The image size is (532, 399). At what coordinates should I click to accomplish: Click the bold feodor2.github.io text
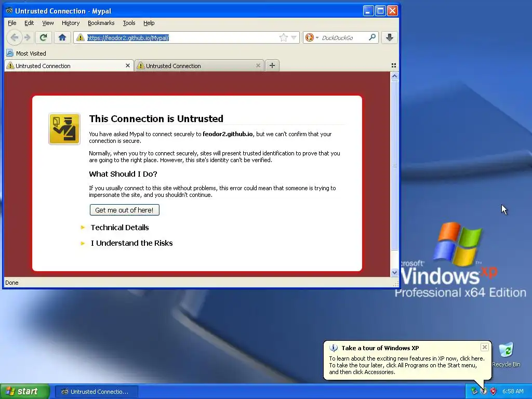pyautogui.click(x=228, y=134)
